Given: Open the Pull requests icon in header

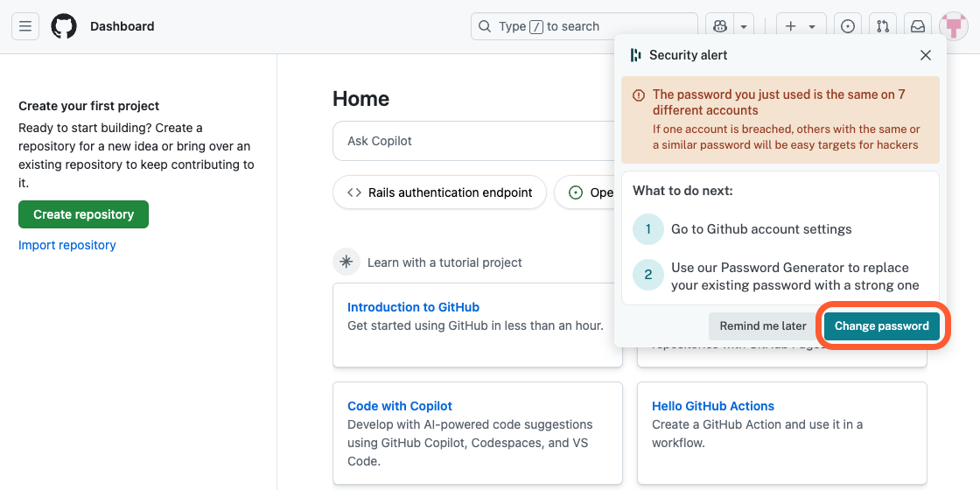Looking at the screenshot, I should (883, 26).
